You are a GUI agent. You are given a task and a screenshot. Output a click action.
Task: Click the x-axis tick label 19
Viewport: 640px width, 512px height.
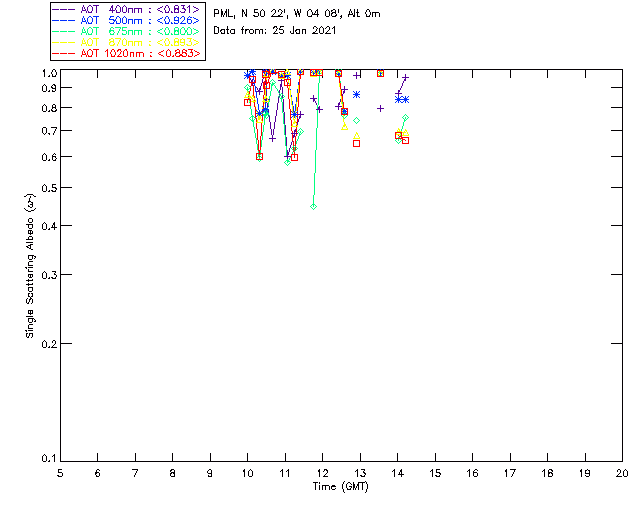[x=585, y=474]
